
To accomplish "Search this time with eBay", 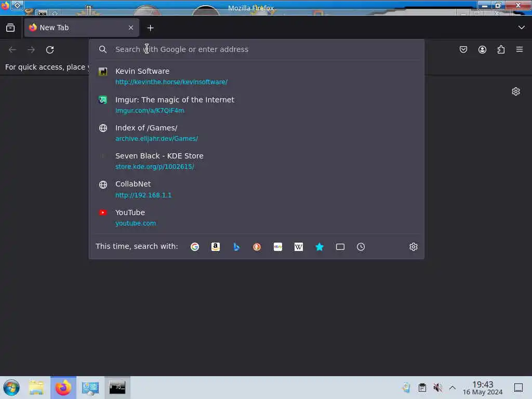I will pos(278,247).
